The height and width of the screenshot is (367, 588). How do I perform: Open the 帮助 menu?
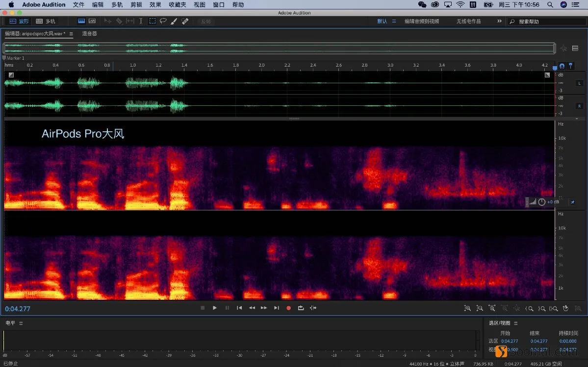(x=238, y=4)
